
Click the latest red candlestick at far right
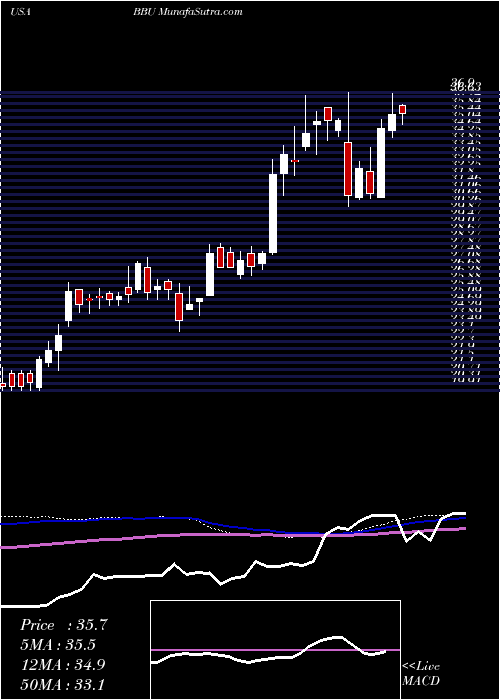point(402,109)
